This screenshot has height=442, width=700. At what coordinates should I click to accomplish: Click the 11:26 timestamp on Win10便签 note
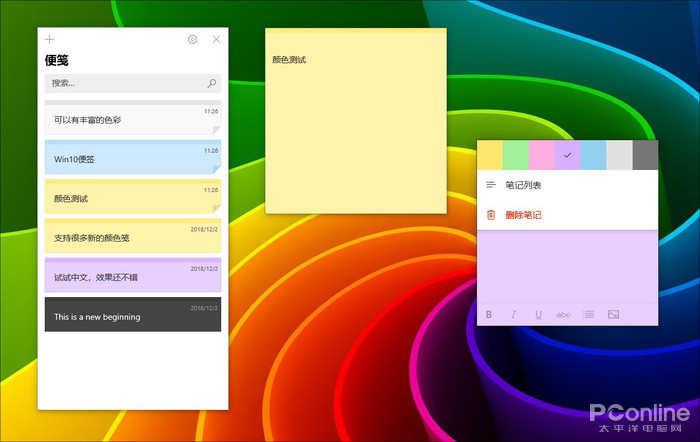[211, 151]
